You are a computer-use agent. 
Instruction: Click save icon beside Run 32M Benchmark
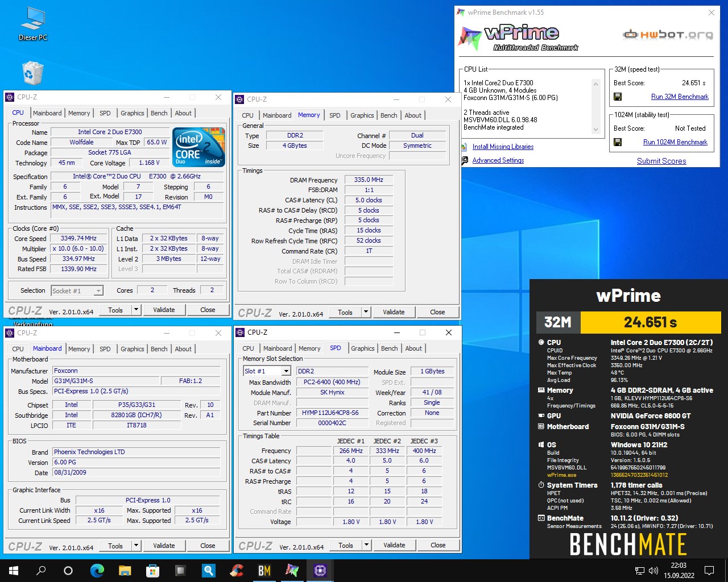(618, 97)
